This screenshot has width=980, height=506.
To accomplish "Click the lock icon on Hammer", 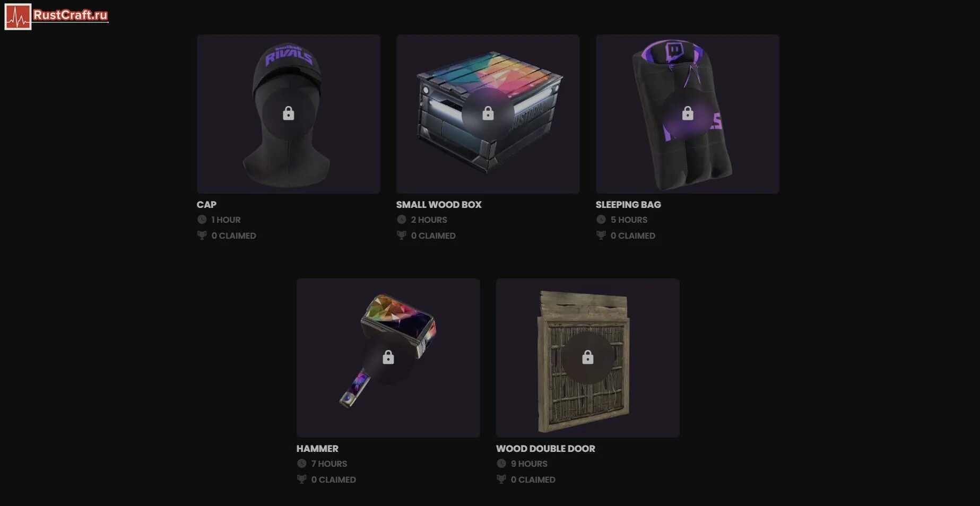I will coord(388,357).
